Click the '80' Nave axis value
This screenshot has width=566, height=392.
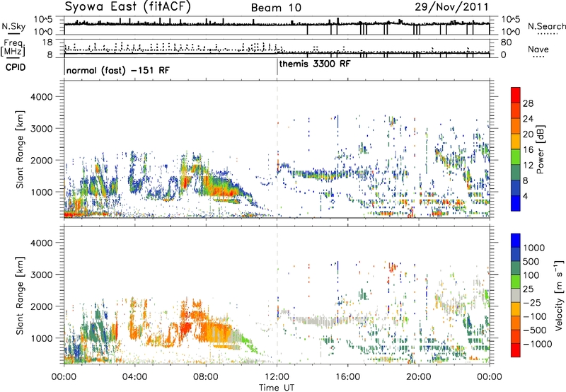(x=506, y=42)
